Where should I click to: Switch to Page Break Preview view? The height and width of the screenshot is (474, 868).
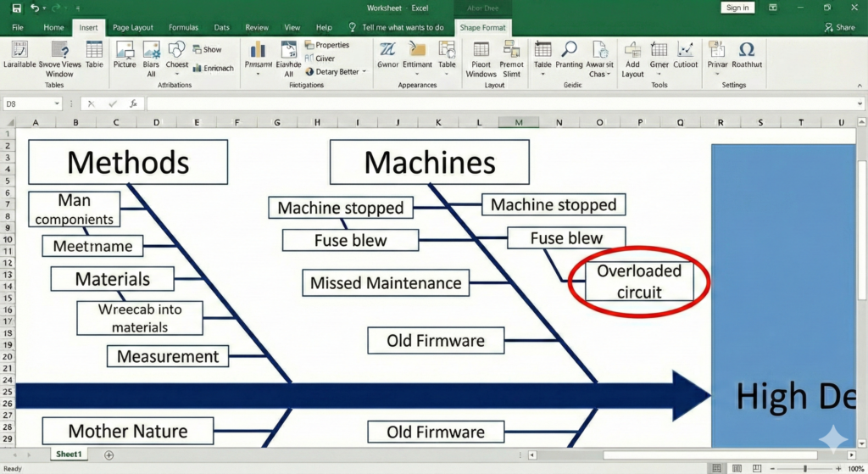(759, 468)
